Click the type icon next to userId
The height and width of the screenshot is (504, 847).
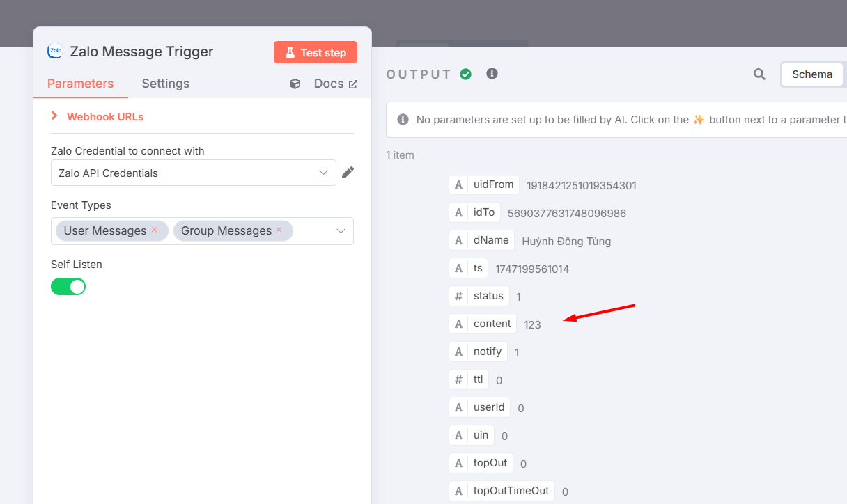point(458,407)
